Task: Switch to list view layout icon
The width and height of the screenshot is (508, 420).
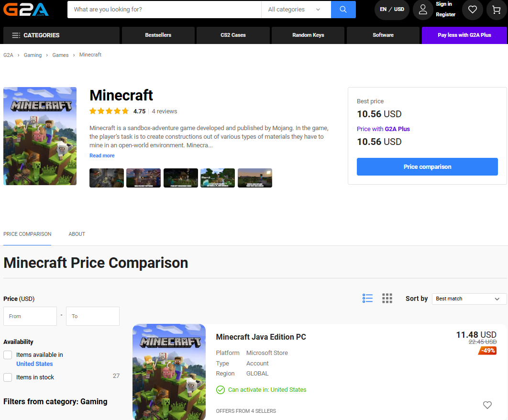Action: coord(367,298)
